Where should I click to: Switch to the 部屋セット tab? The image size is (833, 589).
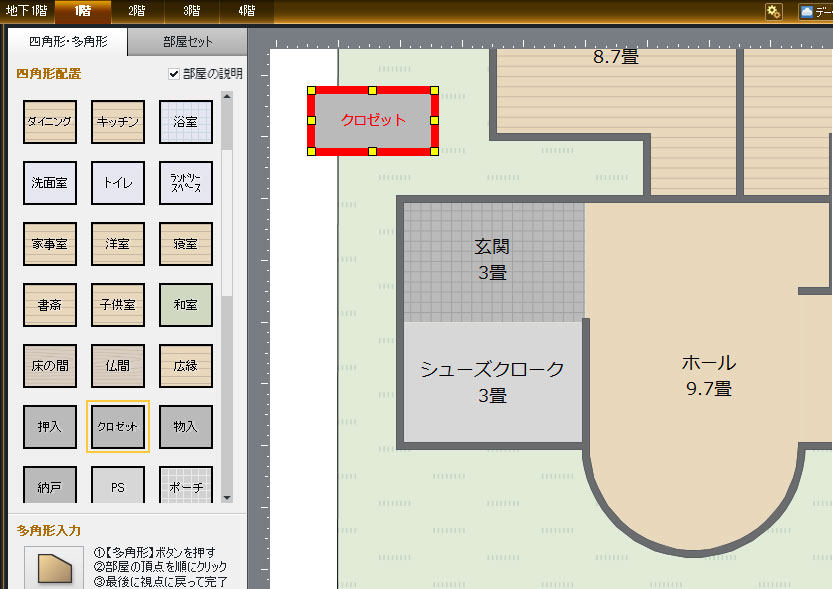click(188, 42)
